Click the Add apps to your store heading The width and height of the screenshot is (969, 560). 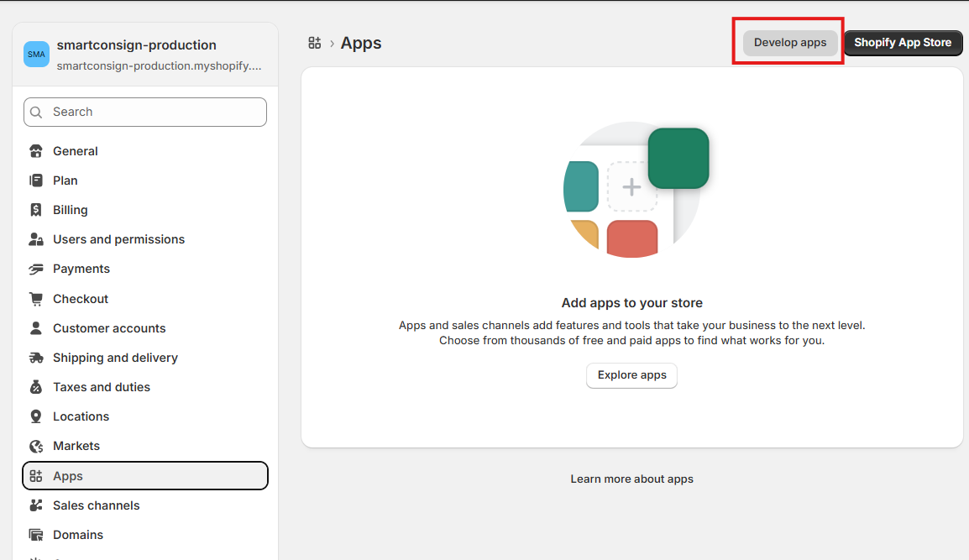click(x=631, y=303)
